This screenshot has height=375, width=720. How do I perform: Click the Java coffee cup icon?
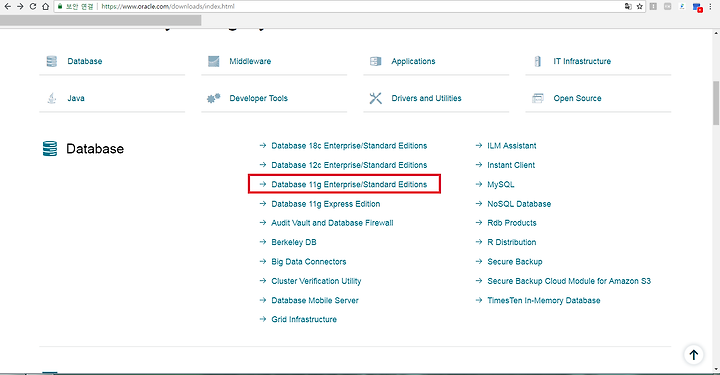tap(51, 98)
